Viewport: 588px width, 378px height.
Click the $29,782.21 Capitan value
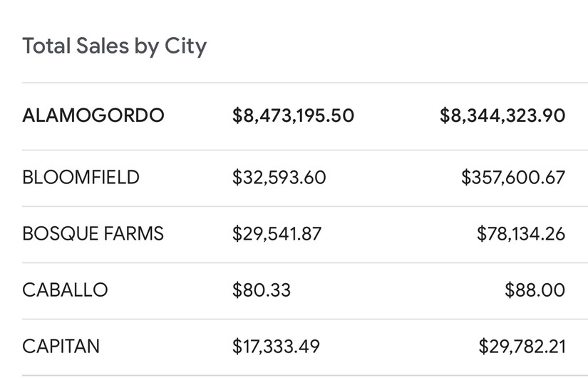pyautogui.click(x=522, y=346)
